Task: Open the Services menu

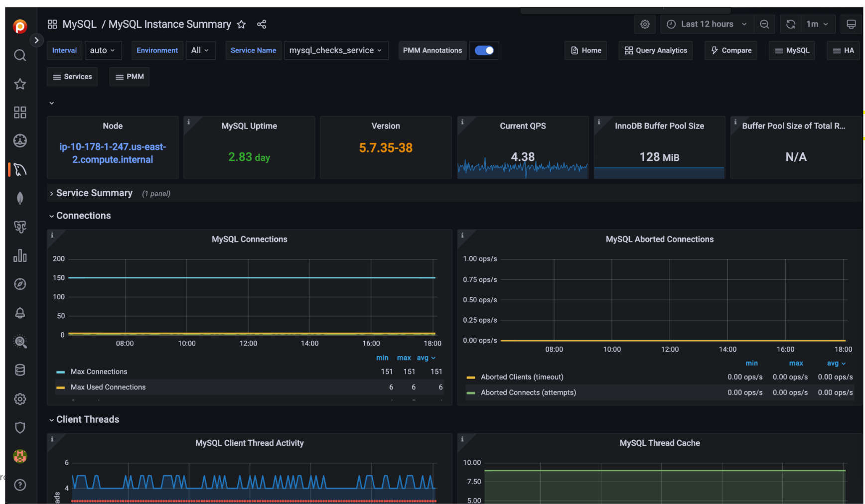Action: [73, 77]
